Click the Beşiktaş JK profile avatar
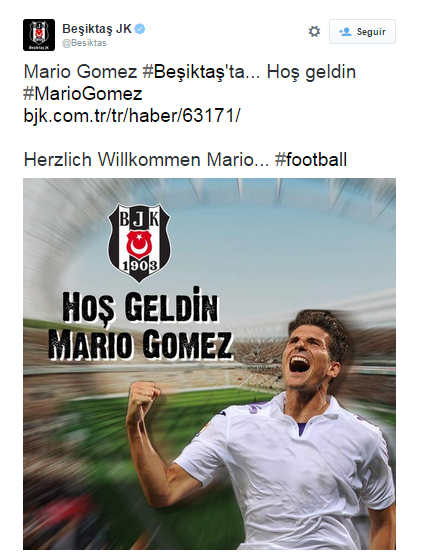 click(39, 35)
